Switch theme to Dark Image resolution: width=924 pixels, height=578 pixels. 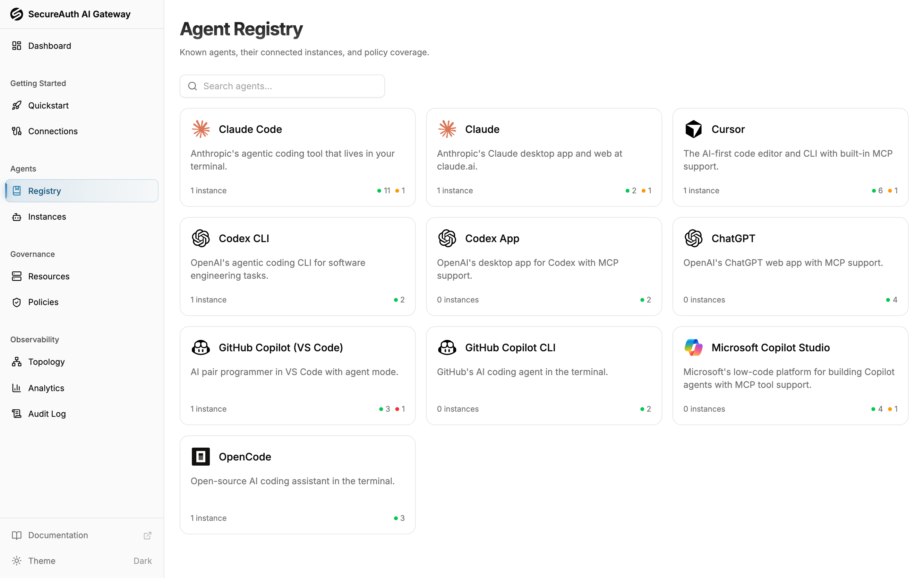pos(142,561)
